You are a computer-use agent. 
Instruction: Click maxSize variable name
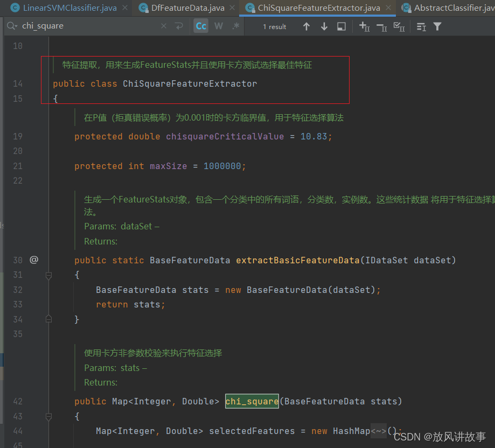coord(168,166)
